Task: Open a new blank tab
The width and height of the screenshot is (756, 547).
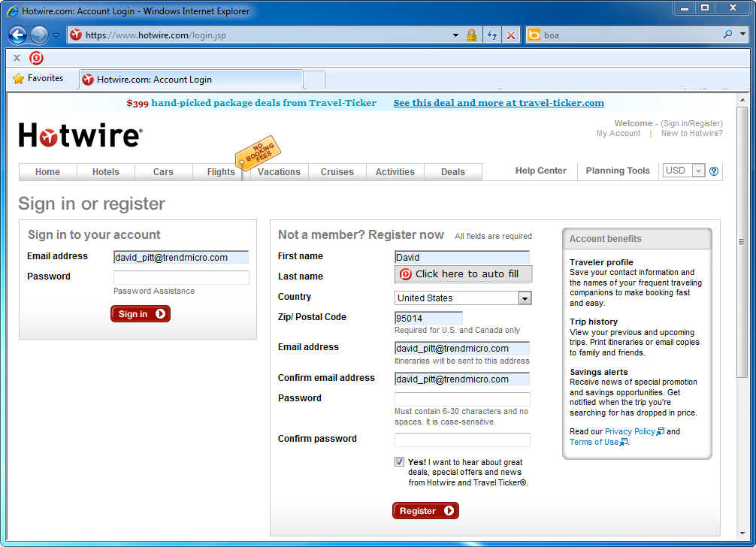Action: tap(314, 80)
